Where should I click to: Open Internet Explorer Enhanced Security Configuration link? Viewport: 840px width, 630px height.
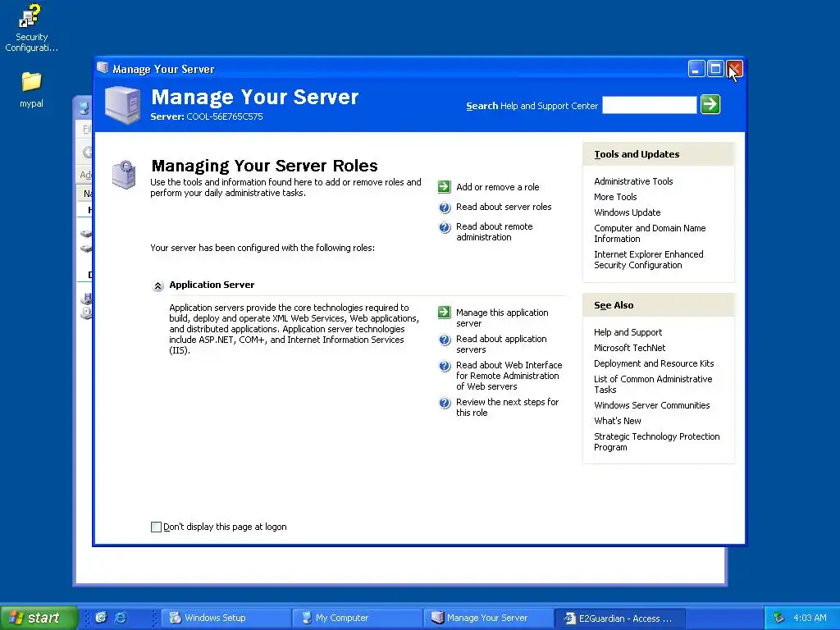(x=648, y=259)
